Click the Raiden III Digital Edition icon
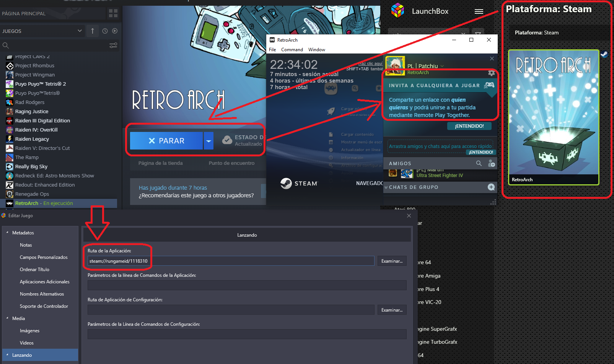This screenshot has width=614, height=364. click(x=10, y=121)
